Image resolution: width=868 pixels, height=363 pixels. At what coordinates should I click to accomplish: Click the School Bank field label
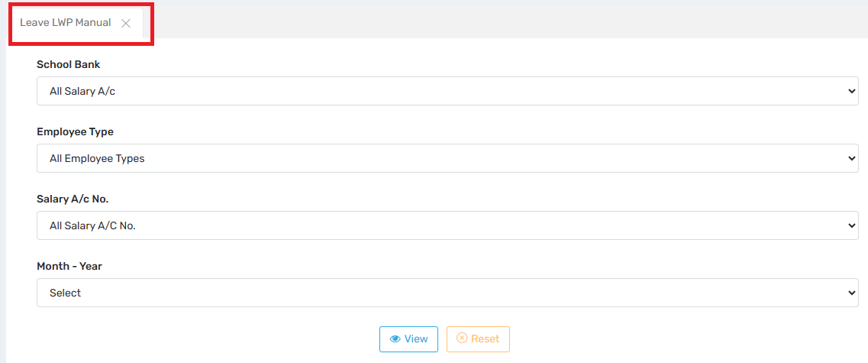pyautogui.click(x=69, y=65)
